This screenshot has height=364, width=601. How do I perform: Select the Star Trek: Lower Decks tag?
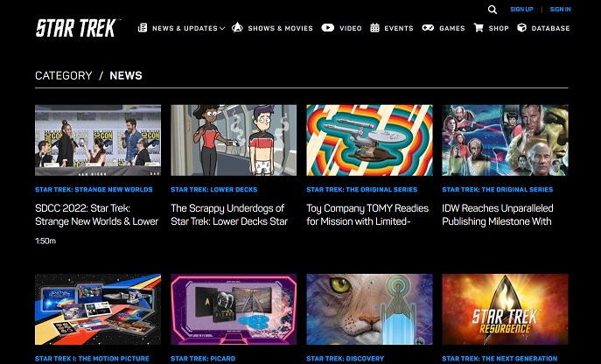213,190
